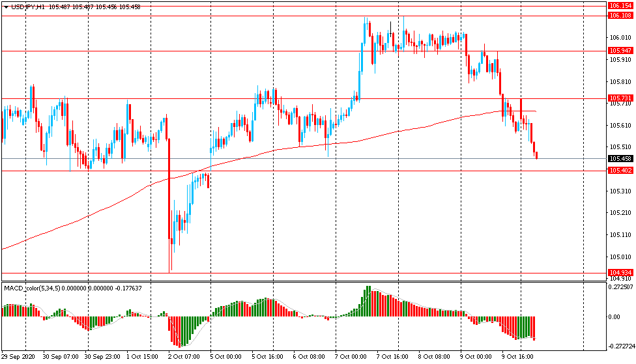Click the 0.00 MACD zero level label

(x=615, y=317)
